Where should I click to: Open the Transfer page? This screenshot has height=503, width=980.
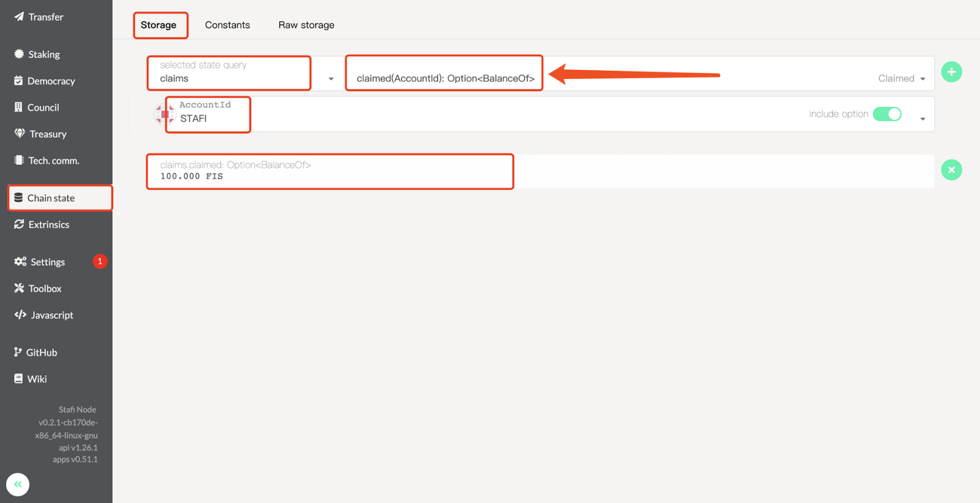(46, 17)
